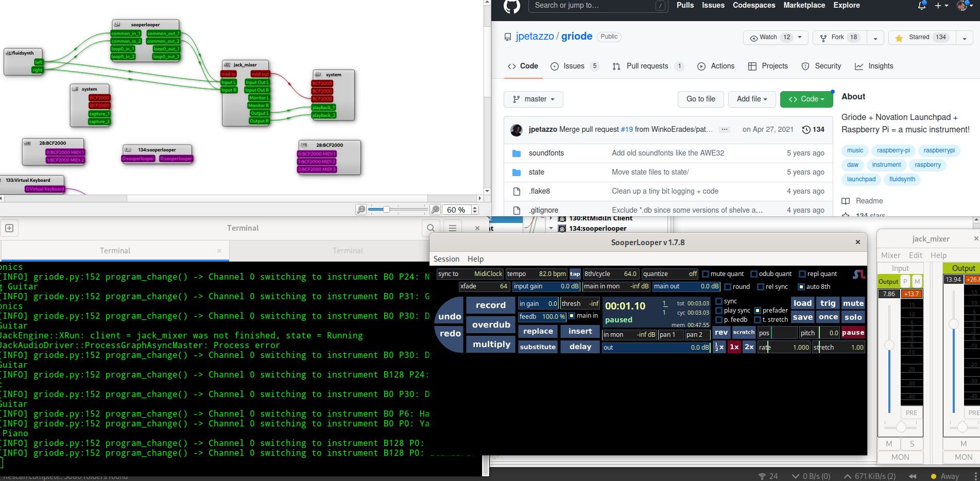Click the jpetazzo commit avatar
The width and height of the screenshot is (980, 481).
(517, 130)
